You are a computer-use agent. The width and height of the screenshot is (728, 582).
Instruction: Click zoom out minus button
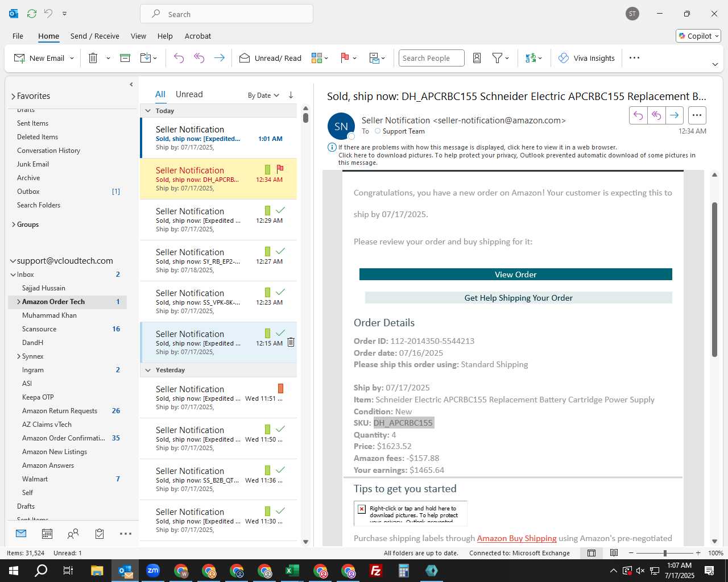pyautogui.click(x=631, y=553)
